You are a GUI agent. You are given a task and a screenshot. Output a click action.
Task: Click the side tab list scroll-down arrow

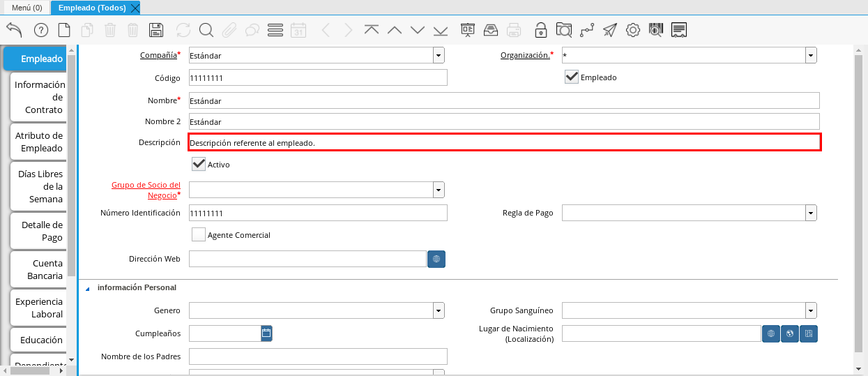pyautogui.click(x=71, y=361)
